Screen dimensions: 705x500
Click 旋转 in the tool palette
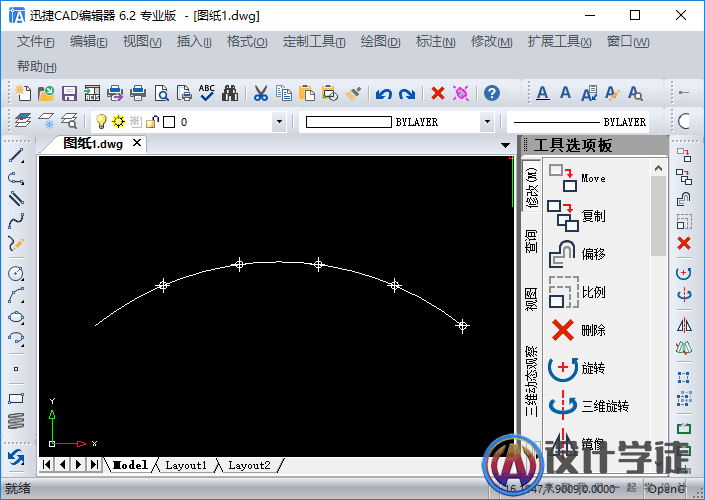tap(577, 368)
